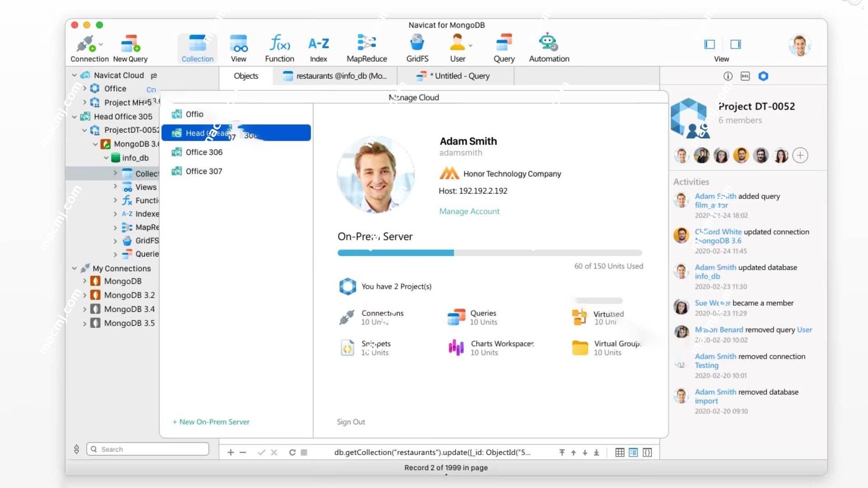
Task: Expand the GridFS tree node
Action: (115, 241)
